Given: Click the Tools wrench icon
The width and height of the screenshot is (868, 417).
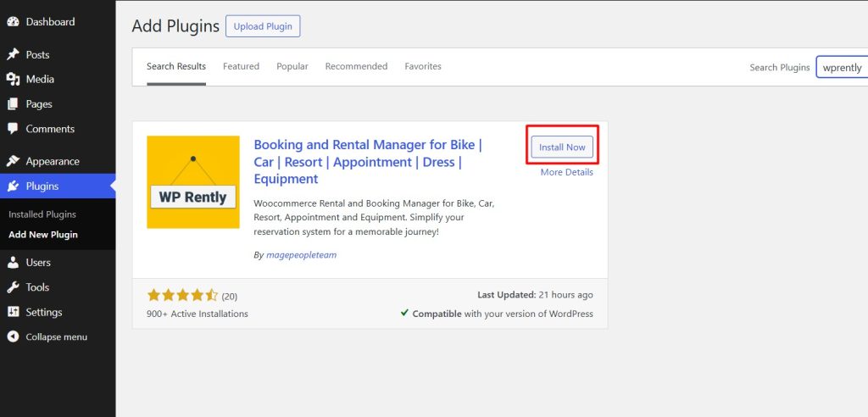Looking at the screenshot, I should coord(13,287).
